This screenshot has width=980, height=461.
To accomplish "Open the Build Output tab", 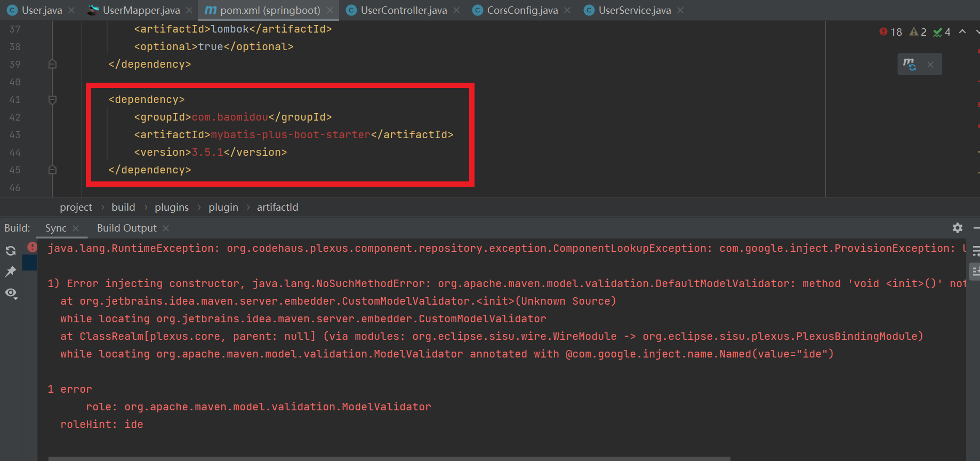I will pos(127,228).
